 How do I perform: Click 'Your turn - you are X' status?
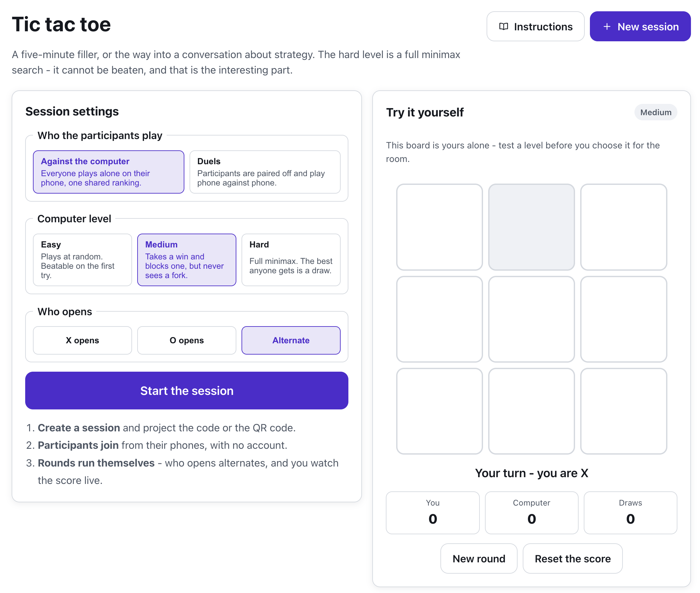pyautogui.click(x=531, y=473)
